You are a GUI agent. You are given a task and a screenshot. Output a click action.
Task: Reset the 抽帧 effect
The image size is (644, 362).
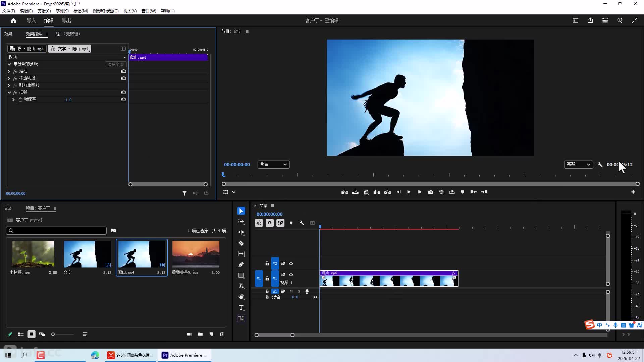(123, 92)
